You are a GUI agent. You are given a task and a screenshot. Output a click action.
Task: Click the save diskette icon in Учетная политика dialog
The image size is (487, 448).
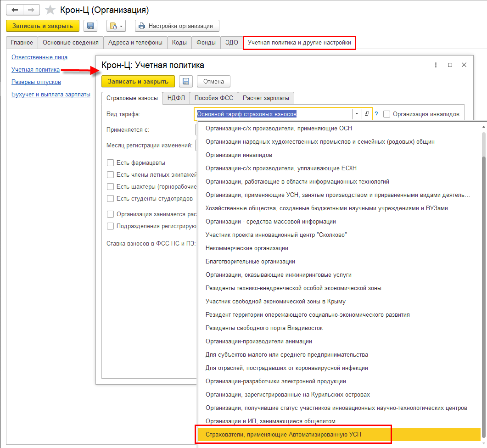click(186, 81)
